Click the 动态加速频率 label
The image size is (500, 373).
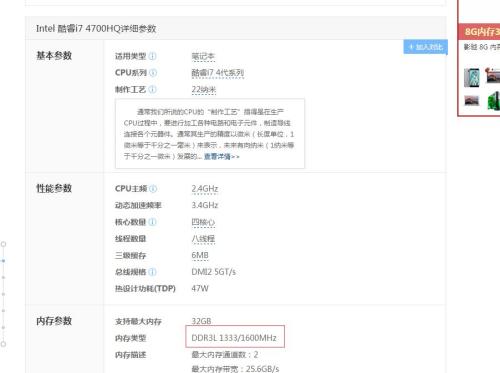coord(138,205)
